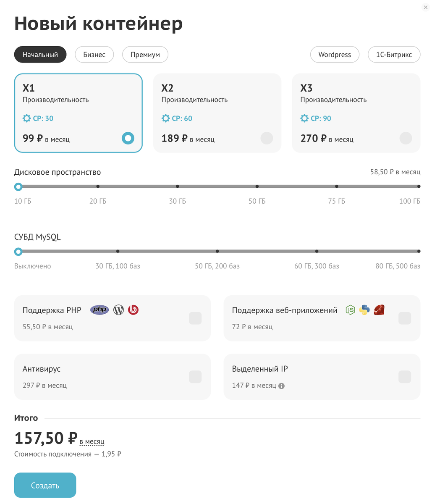
Task: Click the info icon beside Выделенный IP price
Action: [282, 386]
